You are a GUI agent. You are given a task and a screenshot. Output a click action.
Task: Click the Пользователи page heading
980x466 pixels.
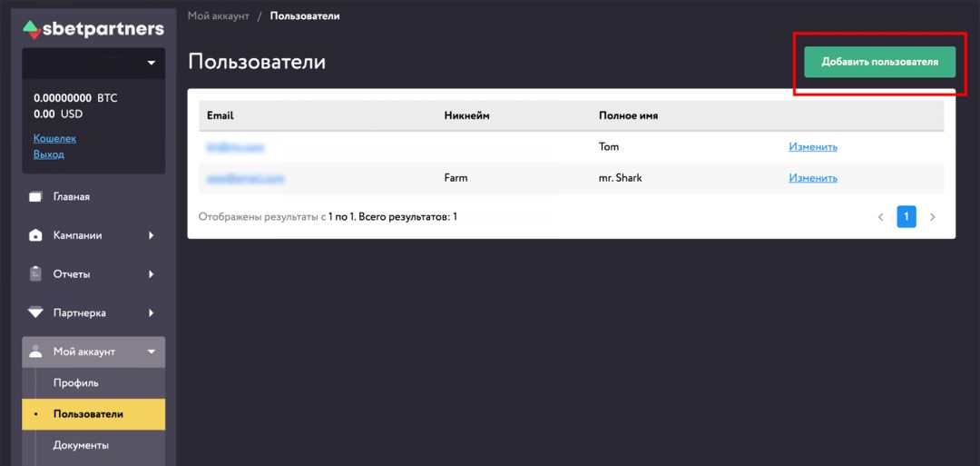click(x=257, y=62)
